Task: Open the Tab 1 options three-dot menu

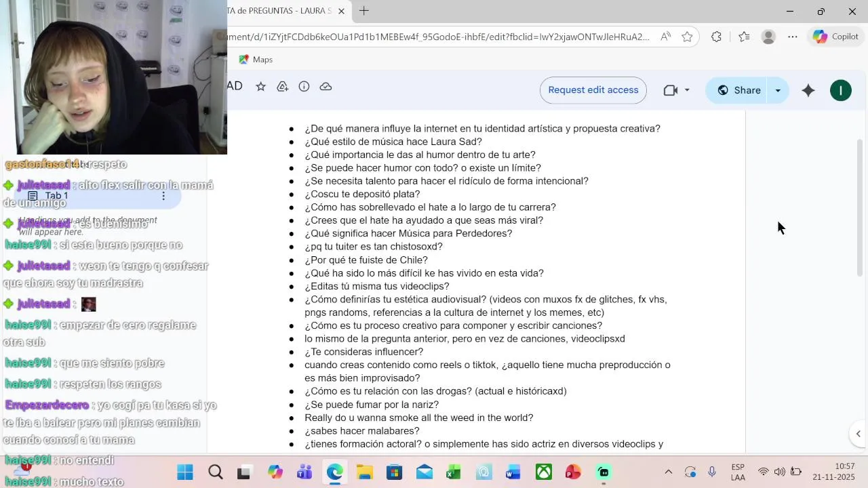Action: click(x=163, y=196)
